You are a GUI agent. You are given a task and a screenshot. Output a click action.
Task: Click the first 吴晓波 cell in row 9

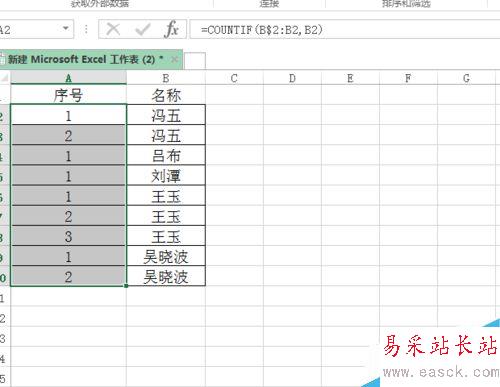tap(166, 256)
